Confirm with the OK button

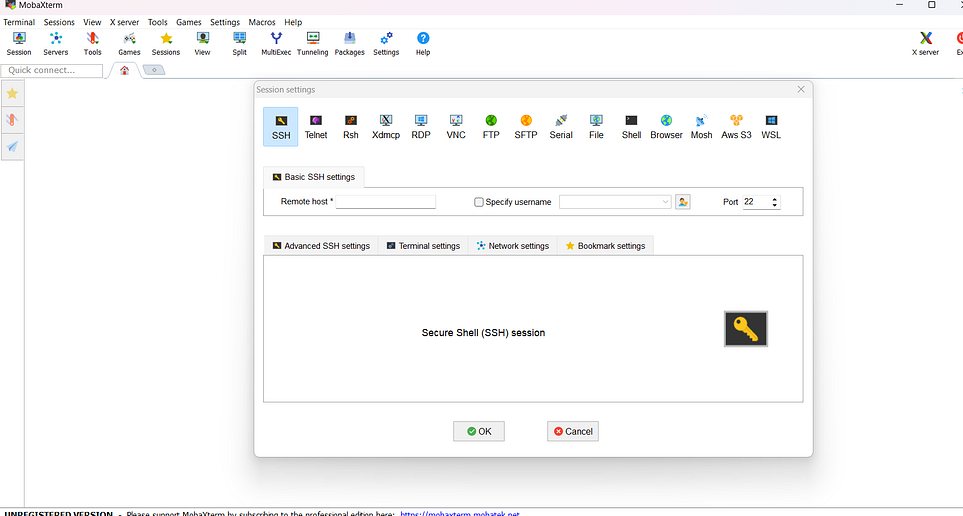[x=479, y=431]
